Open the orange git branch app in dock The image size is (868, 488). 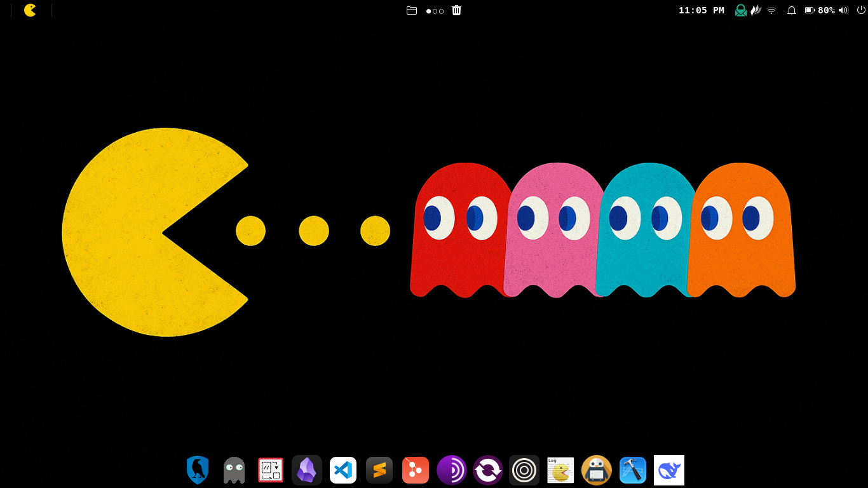[x=416, y=470]
